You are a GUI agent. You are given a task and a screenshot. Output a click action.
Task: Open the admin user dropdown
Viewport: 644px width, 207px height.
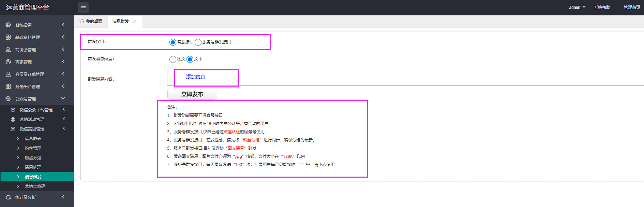[577, 7]
